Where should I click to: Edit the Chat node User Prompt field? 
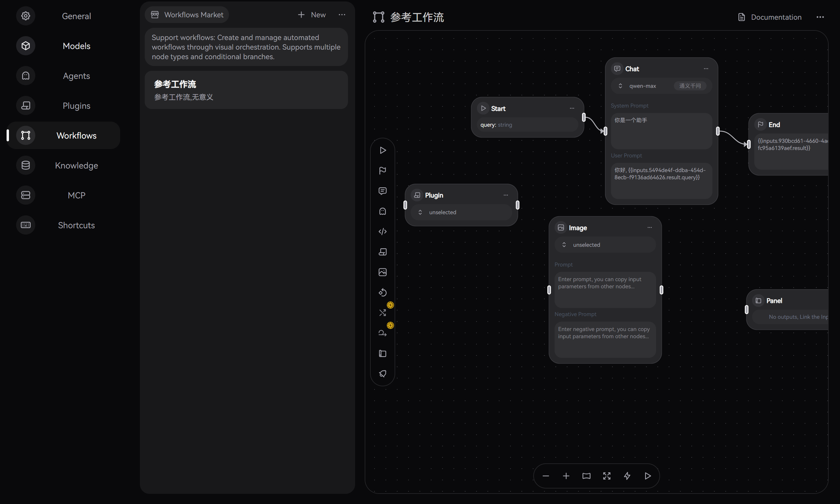coord(661,181)
